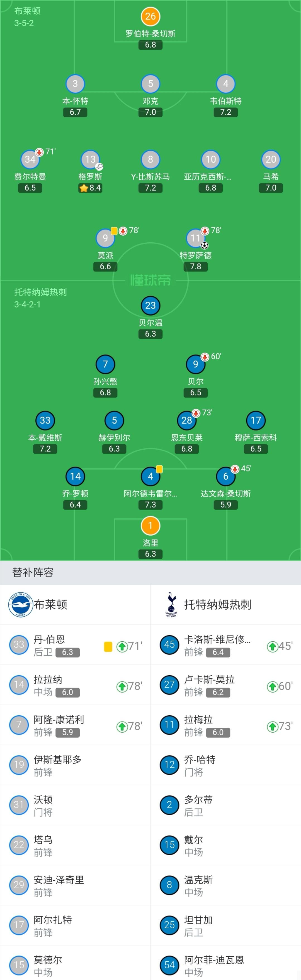Tap the Brighton club crest logo

click(21, 605)
